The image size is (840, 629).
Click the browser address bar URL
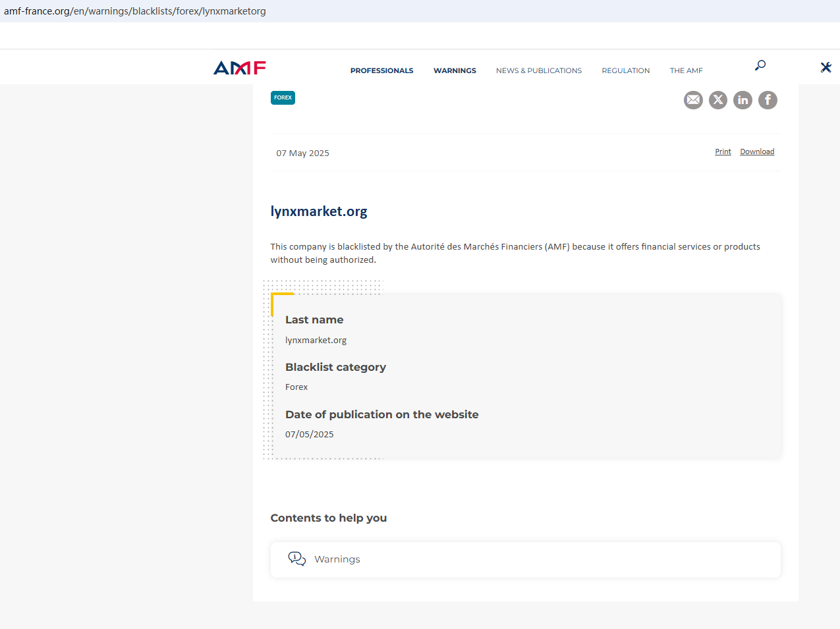[135, 11]
